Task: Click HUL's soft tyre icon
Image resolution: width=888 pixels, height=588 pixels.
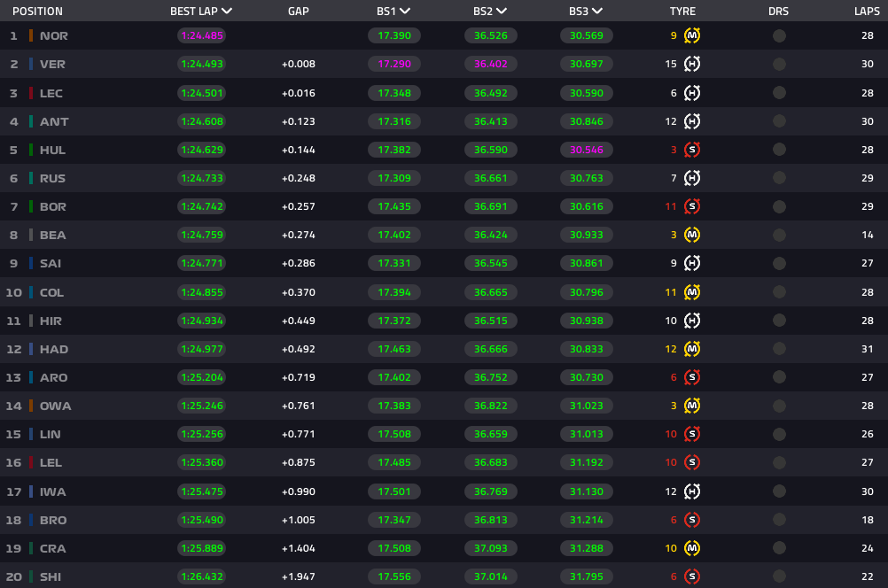Action: 692,150
